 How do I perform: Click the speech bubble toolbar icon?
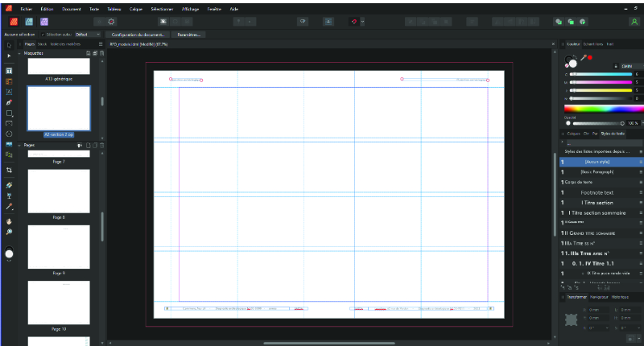point(303,22)
